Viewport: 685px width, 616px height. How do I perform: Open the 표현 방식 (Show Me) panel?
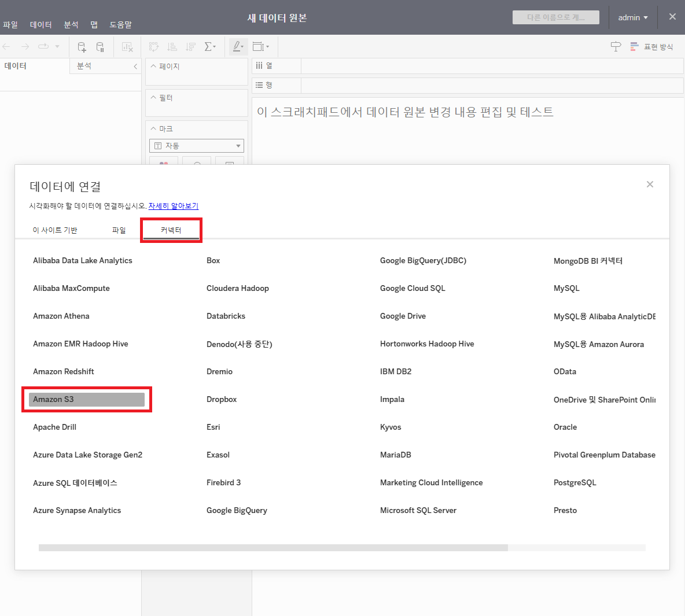pos(651,47)
